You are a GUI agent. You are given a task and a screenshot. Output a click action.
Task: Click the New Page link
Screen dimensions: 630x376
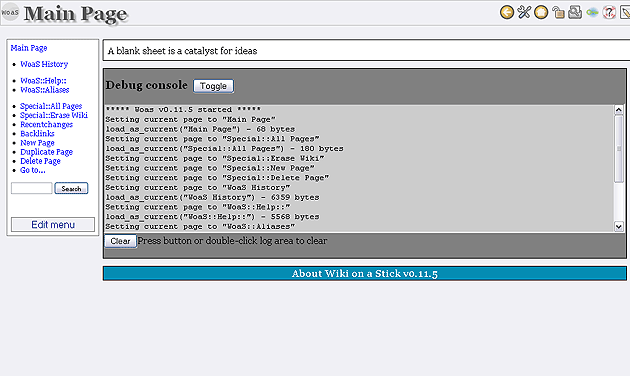[37, 143]
